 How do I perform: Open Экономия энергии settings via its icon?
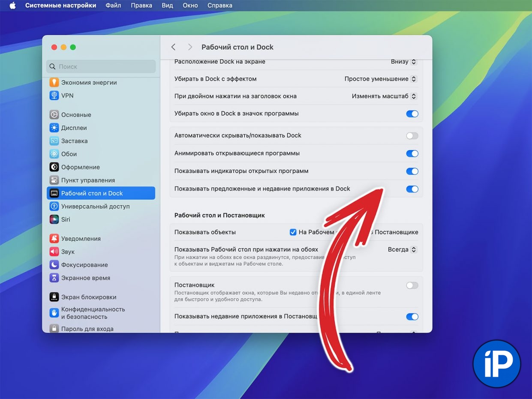(x=54, y=82)
